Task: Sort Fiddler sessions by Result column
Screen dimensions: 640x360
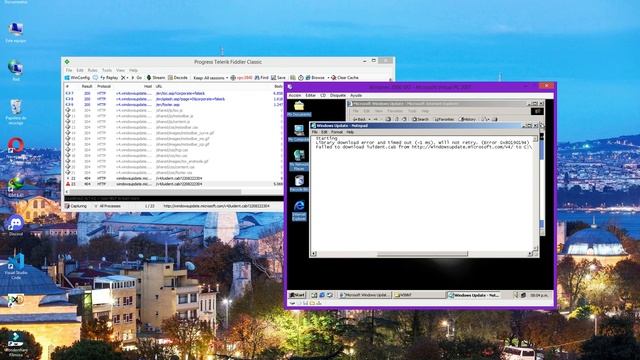Action: point(87,87)
